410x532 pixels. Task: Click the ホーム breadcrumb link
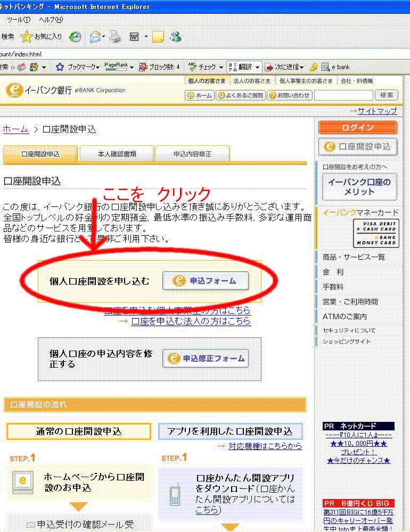click(x=15, y=129)
